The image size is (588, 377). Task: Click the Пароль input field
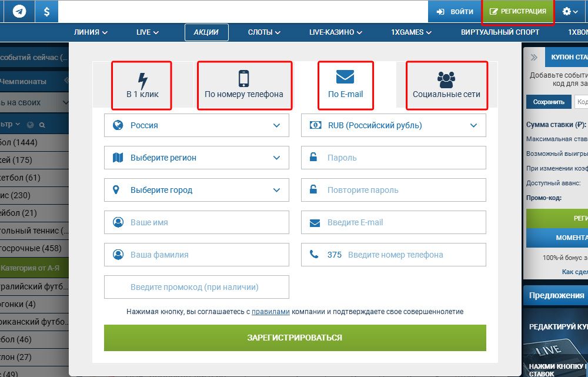click(393, 158)
